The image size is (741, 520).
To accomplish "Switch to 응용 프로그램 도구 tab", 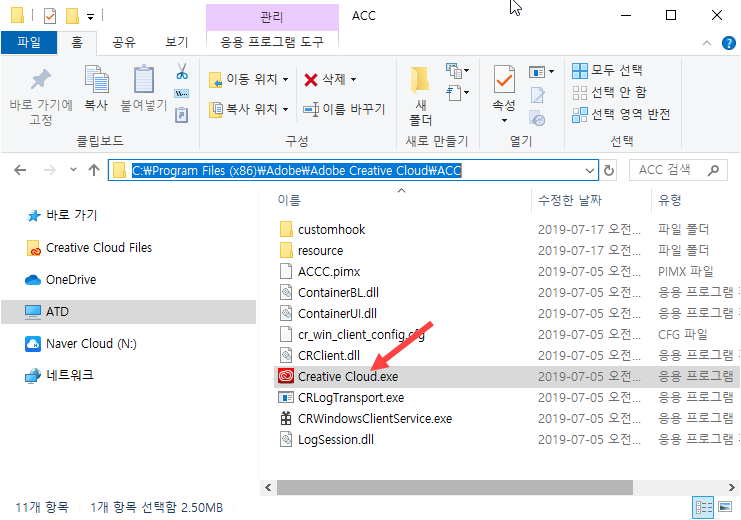I will pos(272,42).
